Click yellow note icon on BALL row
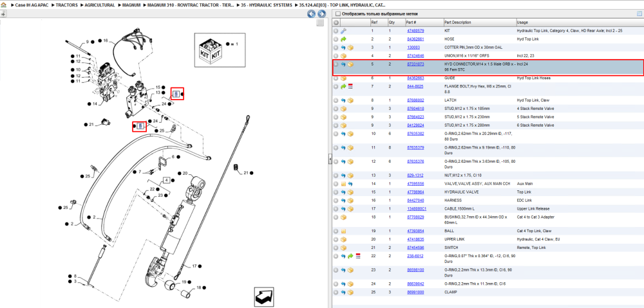The image size is (644, 308). (x=344, y=231)
